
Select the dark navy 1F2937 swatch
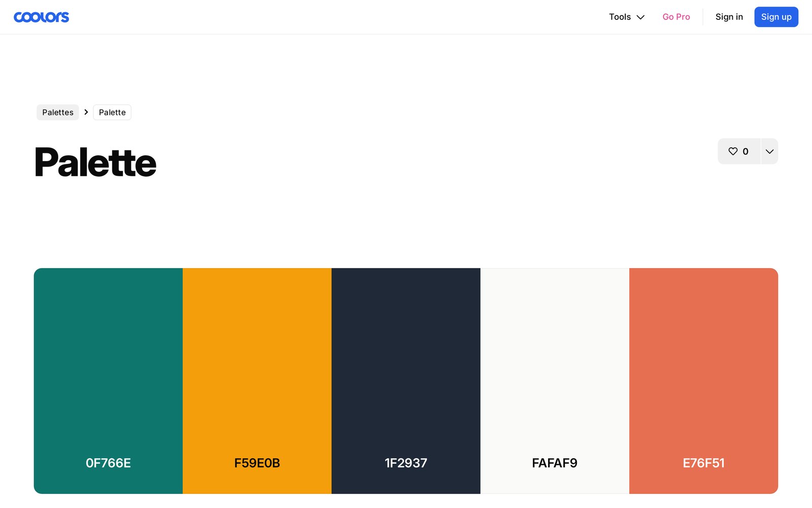[x=406, y=381]
